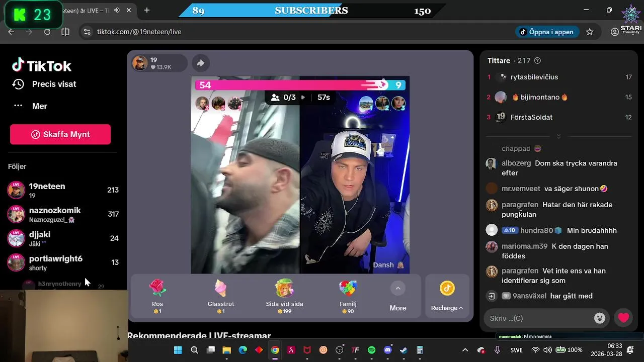
Task: Open the browser side panel icon
Action: (x=65, y=32)
